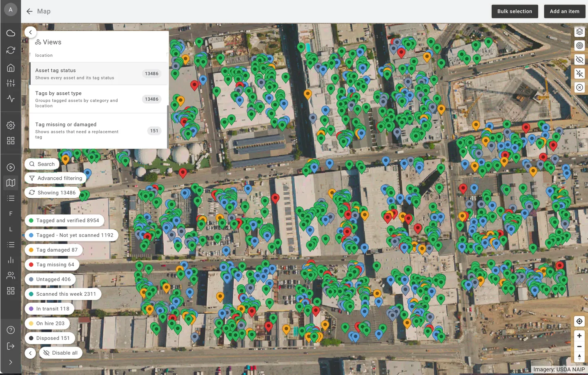This screenshot has height=375, width=588.
Task: Select the Asset tag status view
Action: (98, 74)
